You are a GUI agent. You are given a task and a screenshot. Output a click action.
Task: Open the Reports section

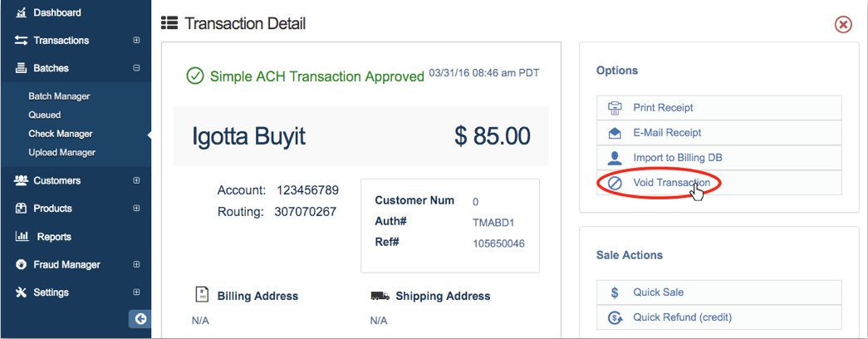click(53, 237)
